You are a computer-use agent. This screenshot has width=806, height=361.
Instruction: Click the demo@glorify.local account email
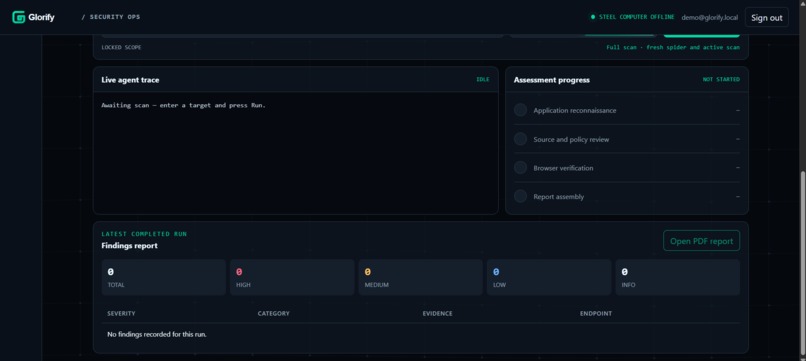[709, 17]
